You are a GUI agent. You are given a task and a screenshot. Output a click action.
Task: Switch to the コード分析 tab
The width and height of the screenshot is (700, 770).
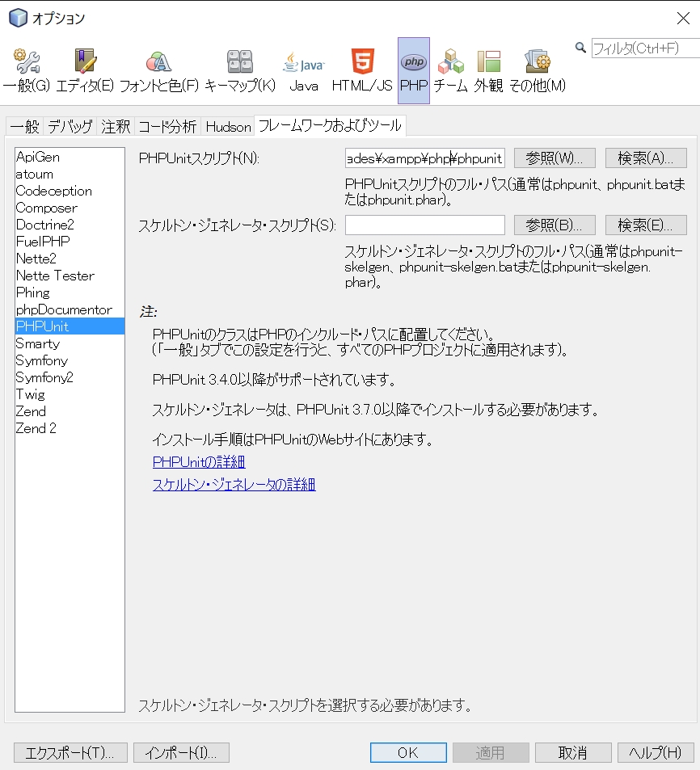coord(167,126)
